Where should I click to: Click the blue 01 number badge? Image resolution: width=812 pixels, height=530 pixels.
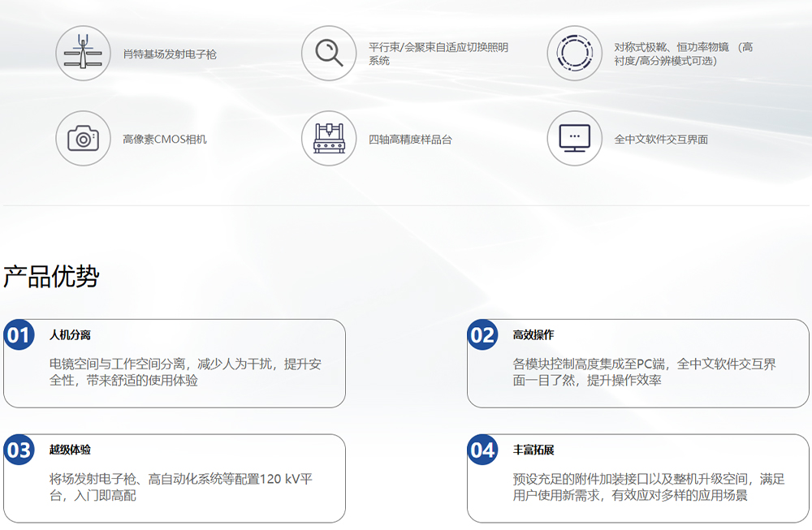(x=19, y=335)
